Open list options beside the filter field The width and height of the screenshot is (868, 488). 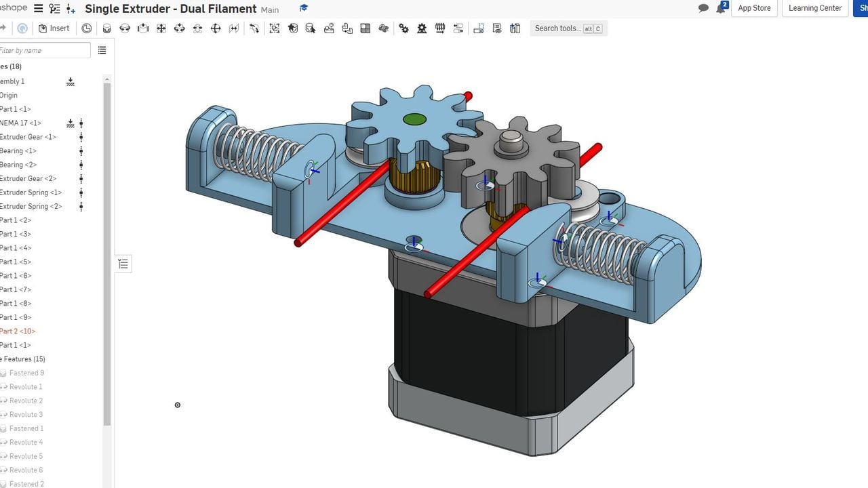[x=102, y=49]
